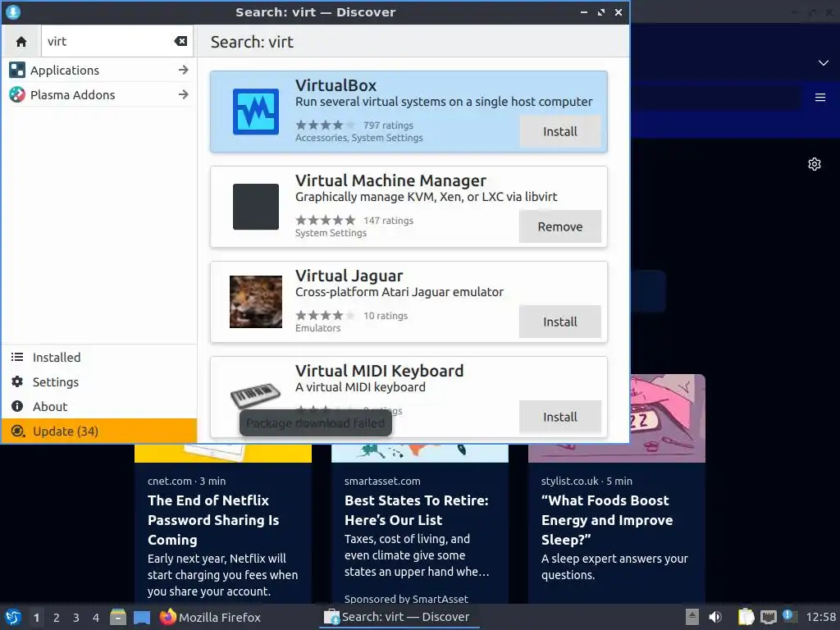The height and width of the screenshot is (630, 840).
Task: Click the Discover window title bar icon
Action: (13, 11)
